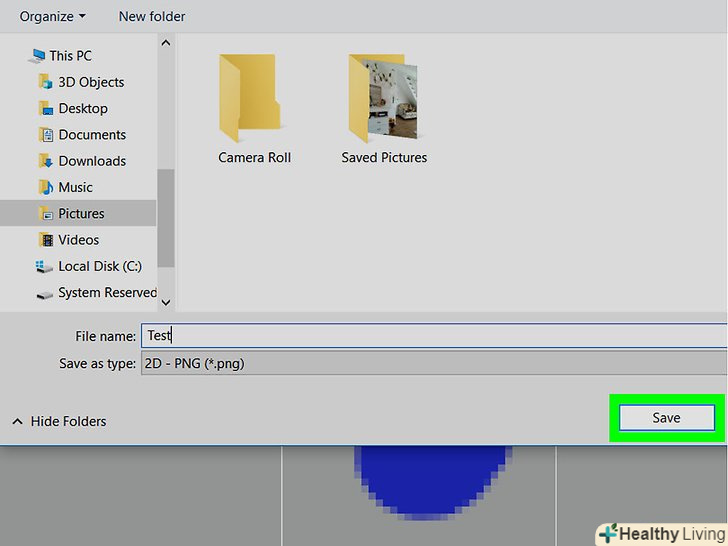
Task: Go to Desktop in the navigation pane
Action: coord(83,109)
